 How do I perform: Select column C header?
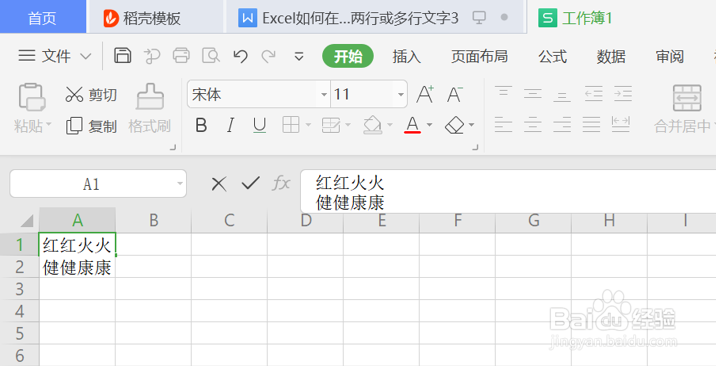[x=229, y=220]
